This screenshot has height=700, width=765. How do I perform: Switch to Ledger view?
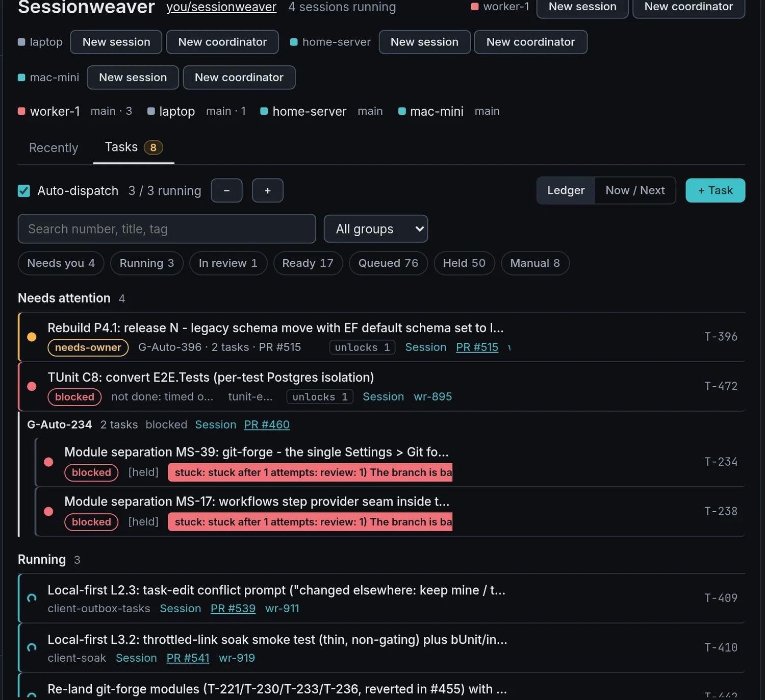click(x=566, y=190)
